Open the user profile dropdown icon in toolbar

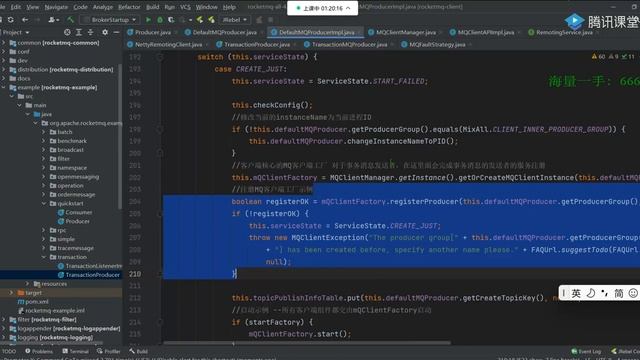[x=53, y=20]
